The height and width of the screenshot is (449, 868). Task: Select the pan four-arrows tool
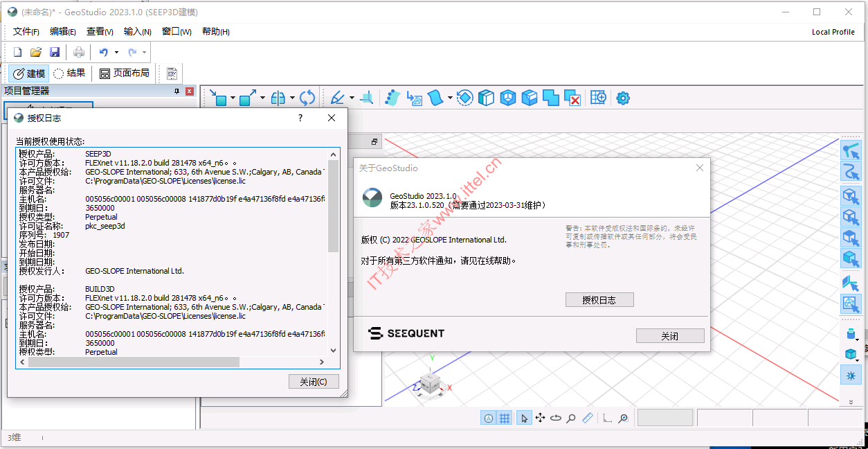pyautogui.click(x=540, y=418)
